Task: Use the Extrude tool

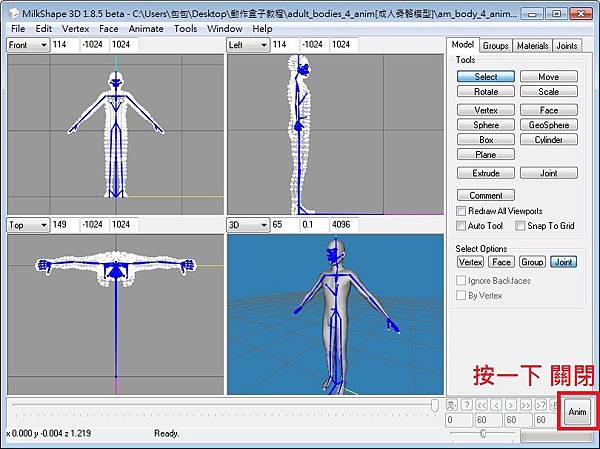Action: pyautogui.click(x=486, y=173)
